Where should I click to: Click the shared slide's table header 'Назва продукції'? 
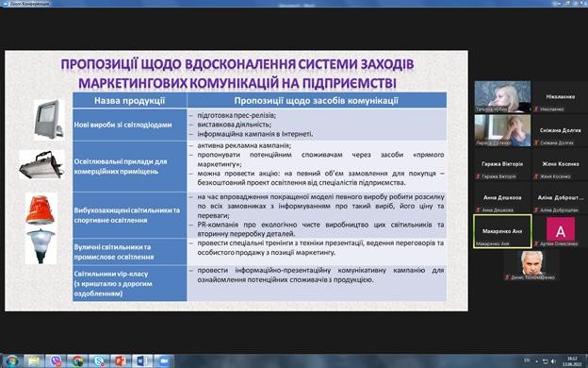coord(130,101)
